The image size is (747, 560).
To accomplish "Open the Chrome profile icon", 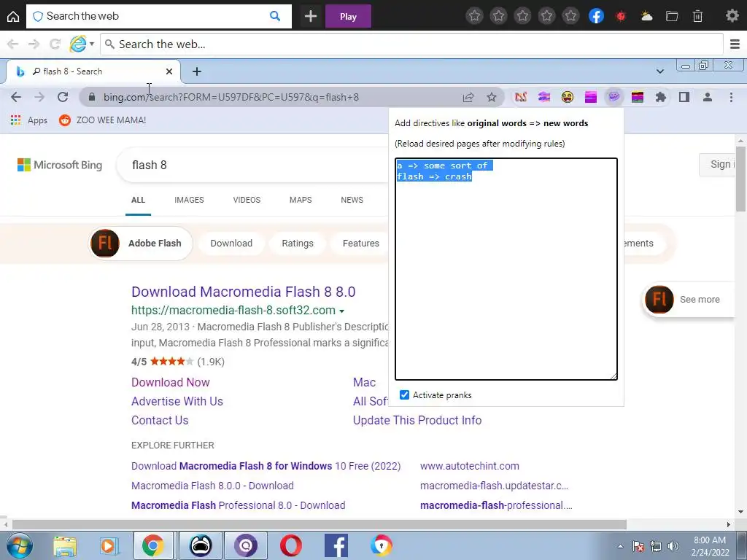I will tap(708, 97).
